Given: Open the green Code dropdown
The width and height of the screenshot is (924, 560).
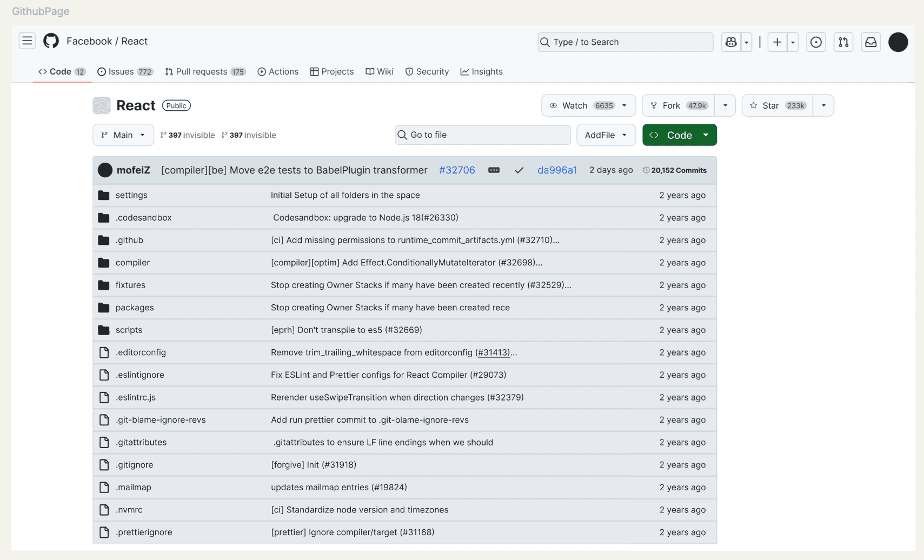Looking at the screenshot, I should 680,135.
